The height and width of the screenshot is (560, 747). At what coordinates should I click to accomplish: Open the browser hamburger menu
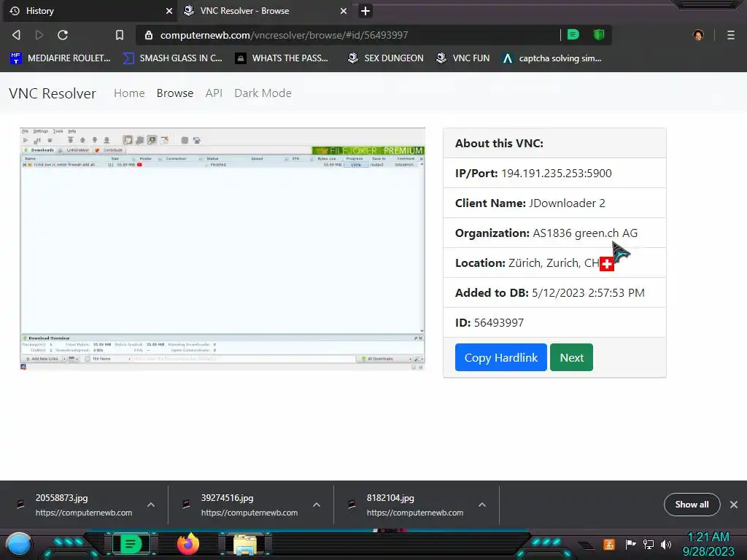pos(731,35)
